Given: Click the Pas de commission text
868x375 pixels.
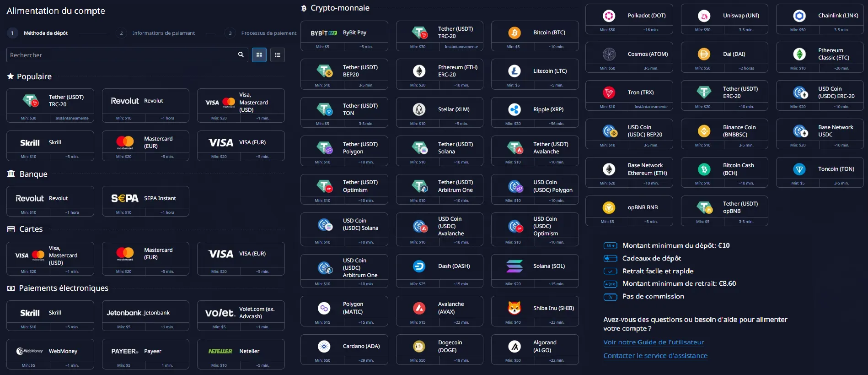Looking at the screenshot, I should (x=653, y=296).
